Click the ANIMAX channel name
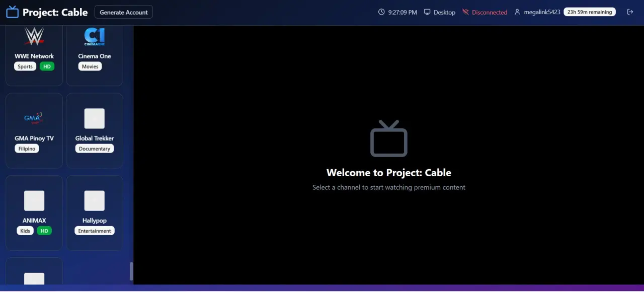644x292 pixels. click(x=34, y=220)
